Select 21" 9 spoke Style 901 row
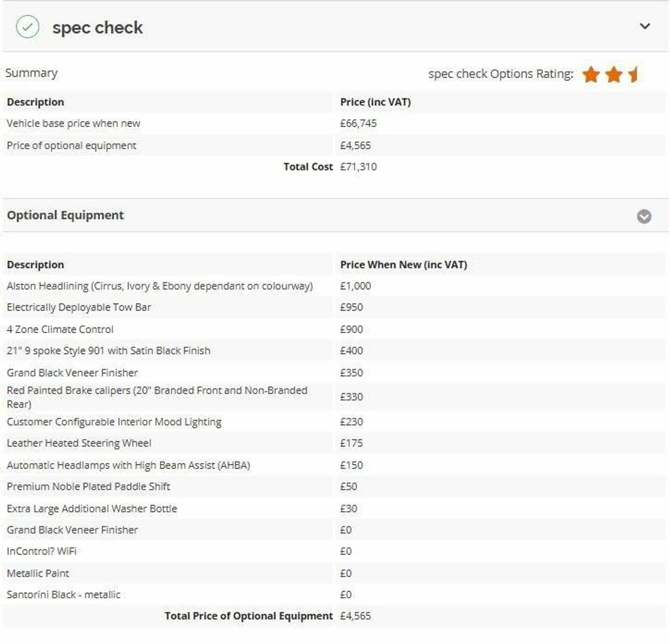The width and height of the screenshot is (670, 644). 334,350
